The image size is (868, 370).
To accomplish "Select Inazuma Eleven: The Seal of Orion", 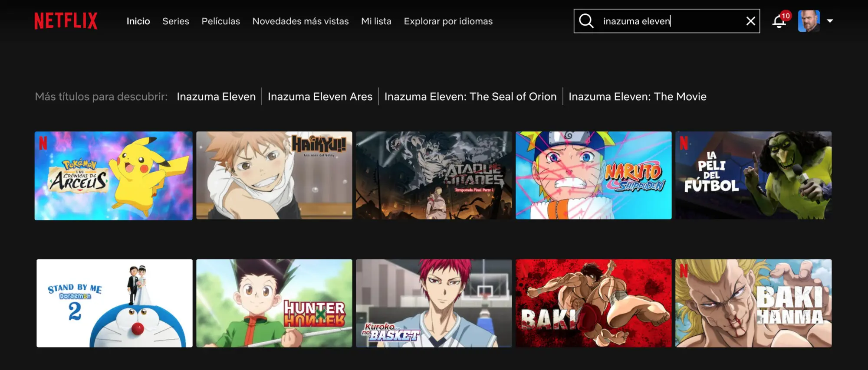I will 470,96.
